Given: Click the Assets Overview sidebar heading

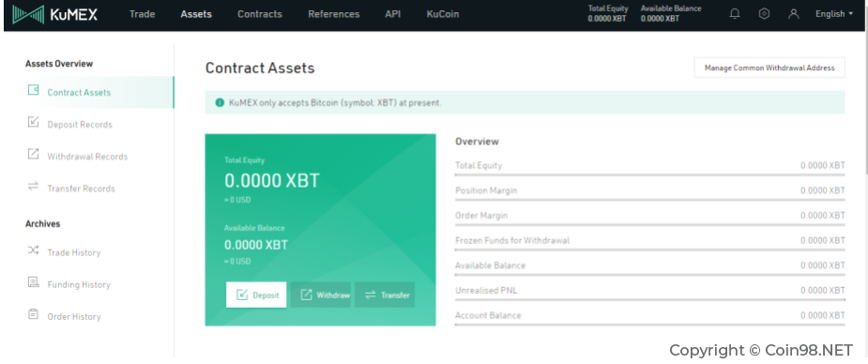Looking at the screenshot, I should point(59,64).
